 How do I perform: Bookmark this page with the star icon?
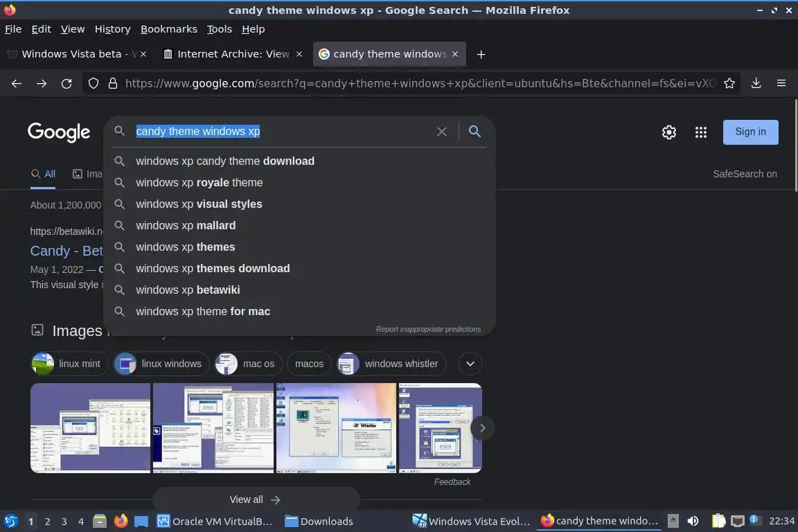pyautogui.click(x=729, y=84)
